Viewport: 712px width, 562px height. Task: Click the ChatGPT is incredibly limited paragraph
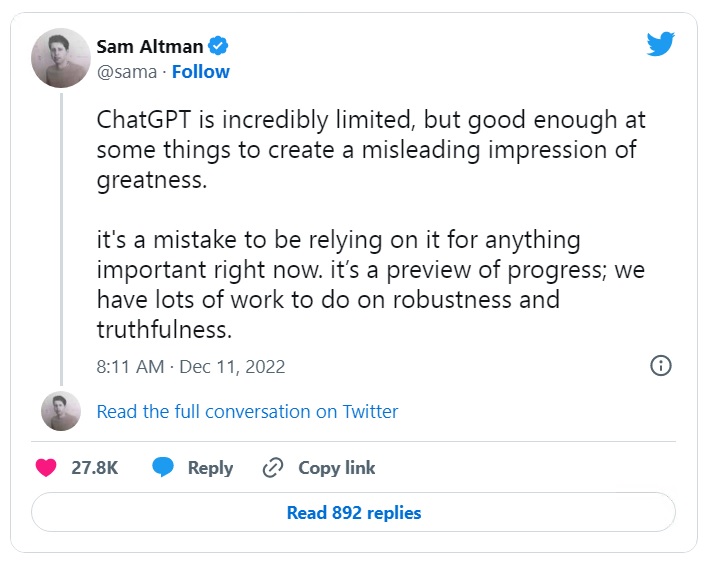point(370,149)
